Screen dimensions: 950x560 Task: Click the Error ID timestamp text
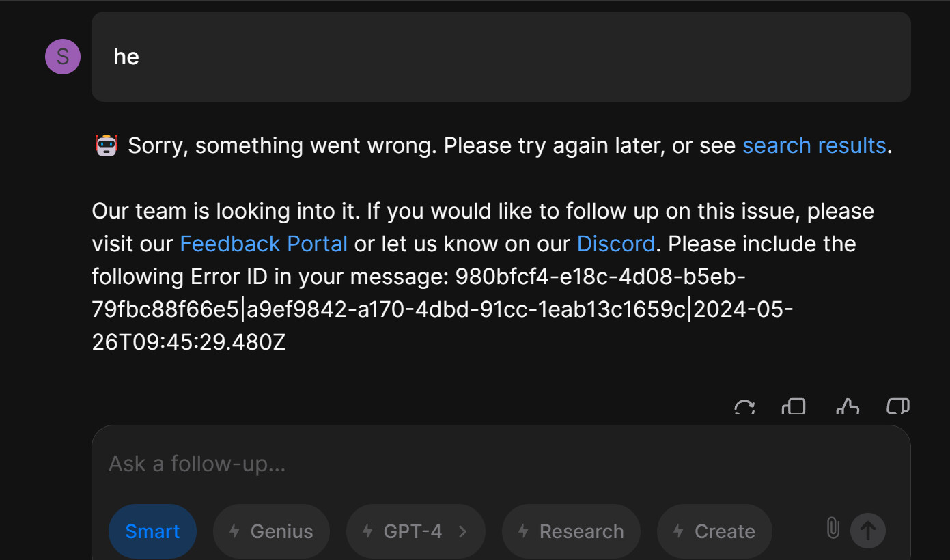tap(188, 342)
